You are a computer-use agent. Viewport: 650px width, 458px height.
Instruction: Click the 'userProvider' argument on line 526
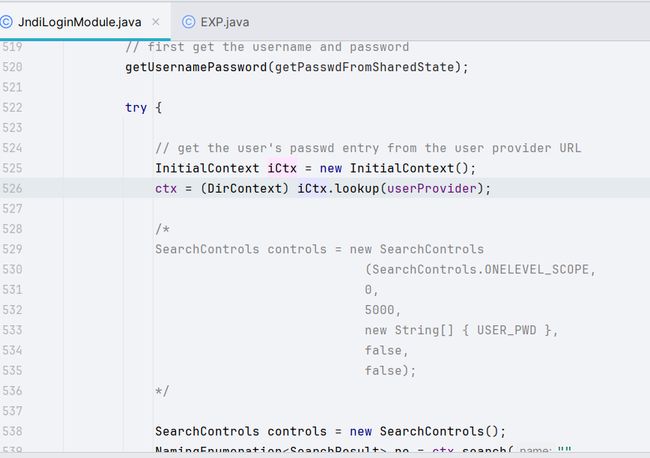point(432,189)
